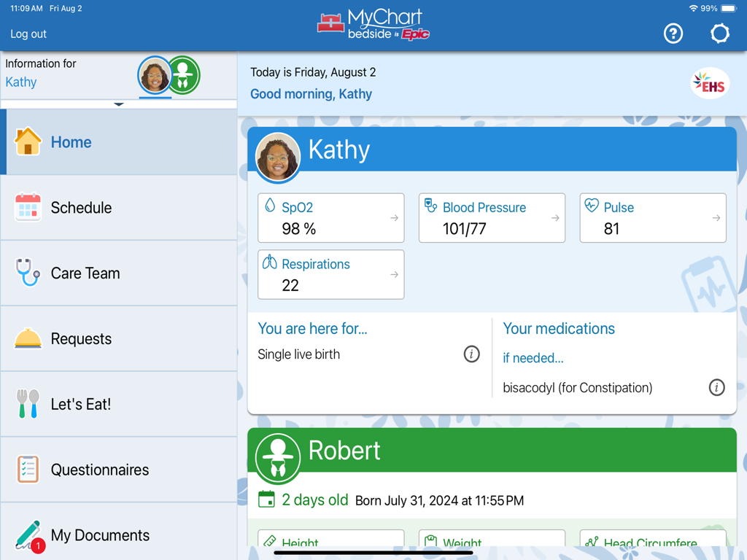Go to Home menu item
This screenshot has width=747, height=560.
click(x=119, y=142)
